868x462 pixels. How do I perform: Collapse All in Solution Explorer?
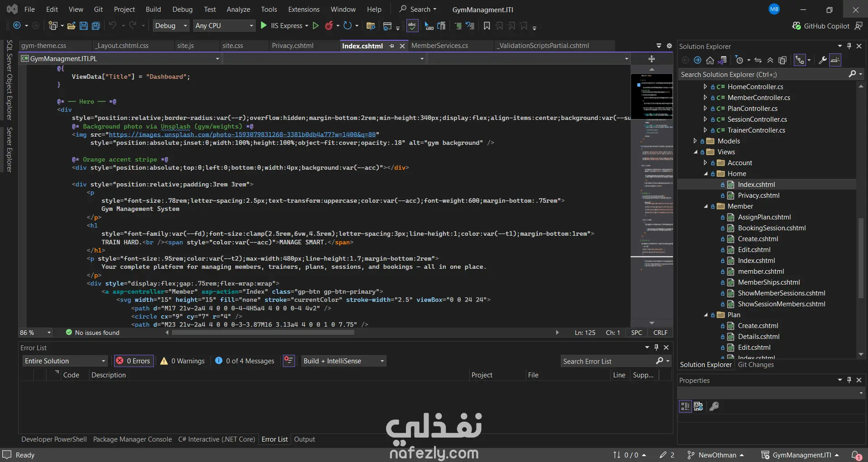coord(770,60)
